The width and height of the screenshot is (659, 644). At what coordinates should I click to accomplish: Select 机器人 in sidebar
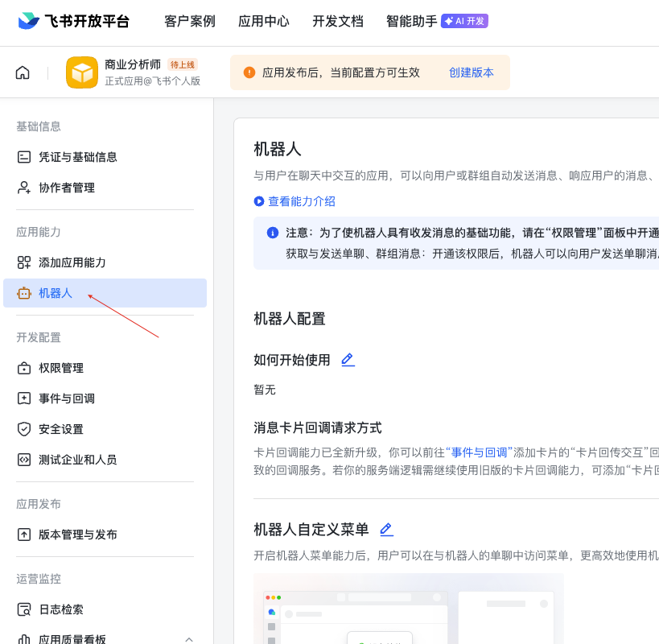105,293
